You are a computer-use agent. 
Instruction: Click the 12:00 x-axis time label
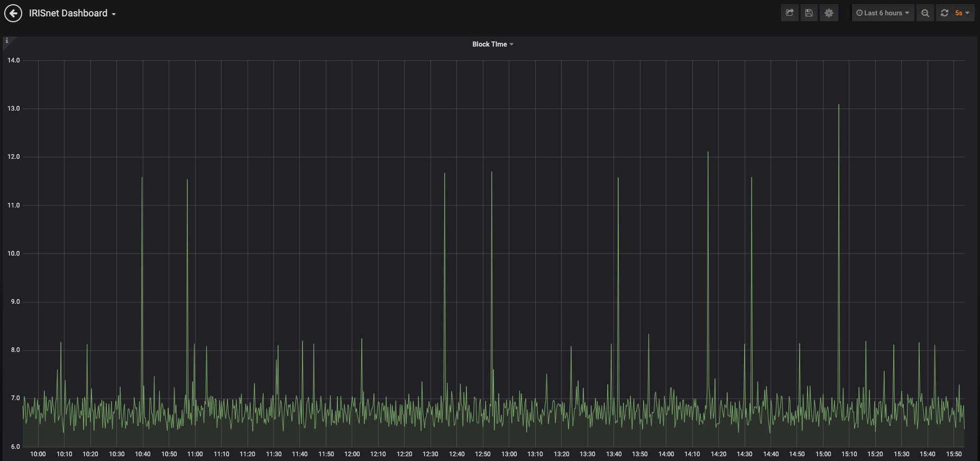pos(352,454)
